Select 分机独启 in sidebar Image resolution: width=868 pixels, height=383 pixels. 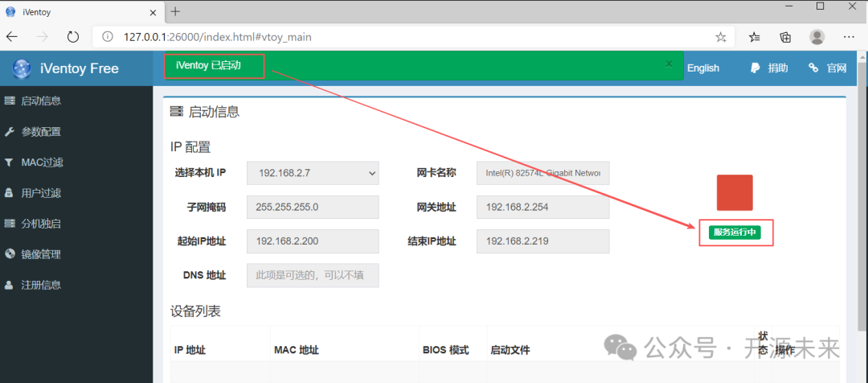click(x=40, y=224)
